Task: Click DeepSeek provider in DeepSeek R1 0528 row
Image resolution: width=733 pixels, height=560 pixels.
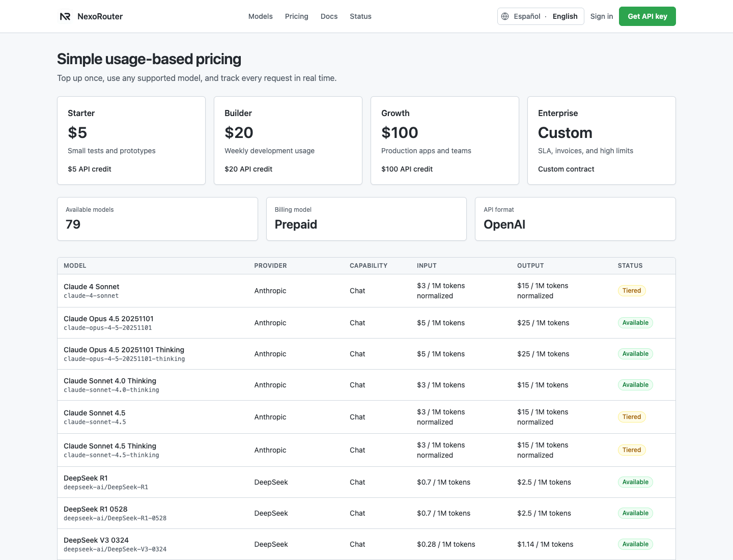Action: click(271, 513)
